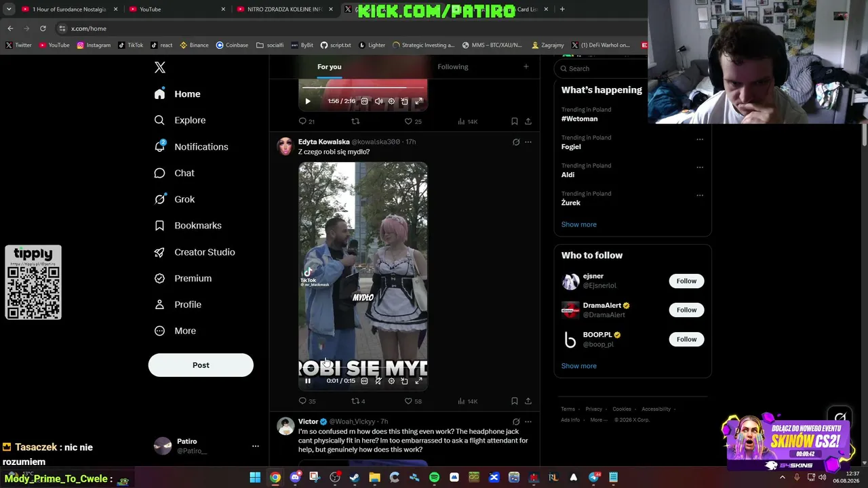Switch to the Following tab

[x=453, y=66]
